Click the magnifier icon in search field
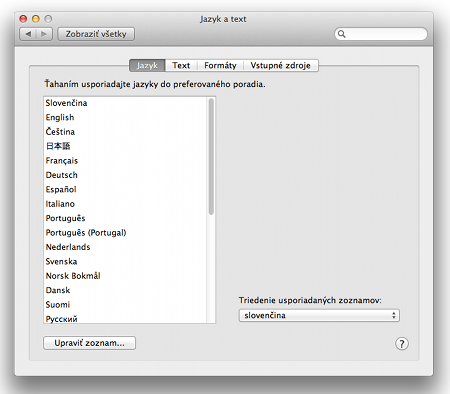 (x=341, y=34)
